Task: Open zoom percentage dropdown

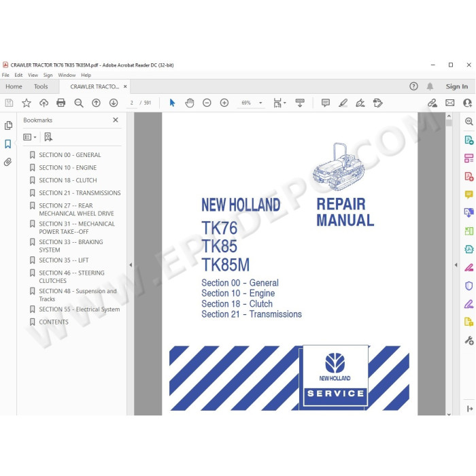Action: pyautogui.click(x=260, y=103)
